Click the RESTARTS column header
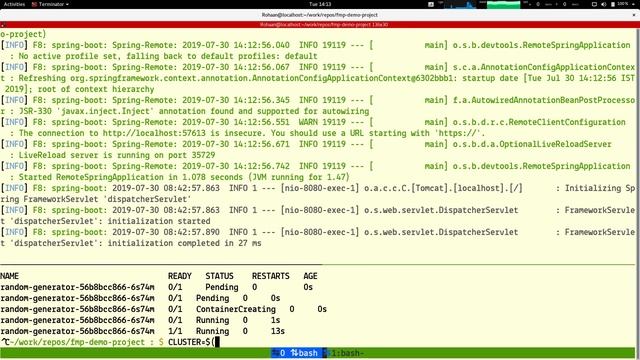 point(271,276)
